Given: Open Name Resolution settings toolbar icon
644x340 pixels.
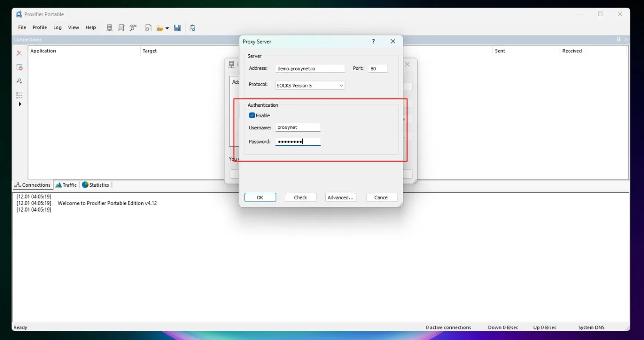Looking at the screenshot, I should [133, 28].
